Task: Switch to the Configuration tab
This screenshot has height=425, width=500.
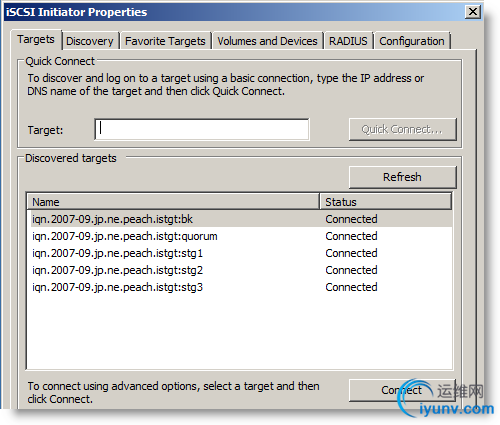Action: click(x=412, y=41)
